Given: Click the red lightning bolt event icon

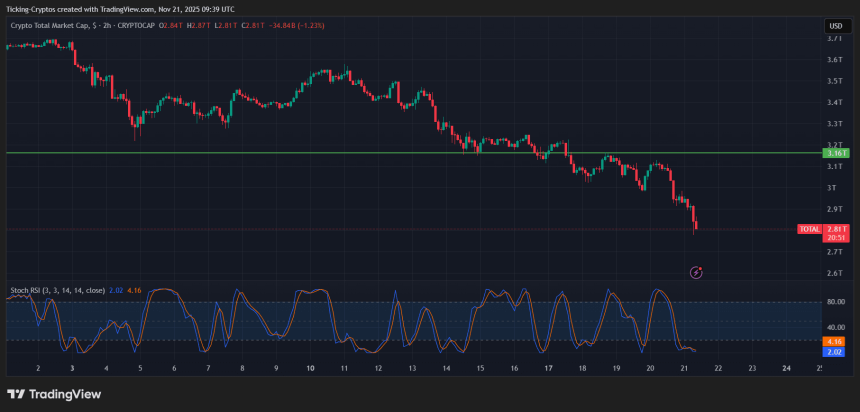Looking at the screenshot, I should pos(697,271).
